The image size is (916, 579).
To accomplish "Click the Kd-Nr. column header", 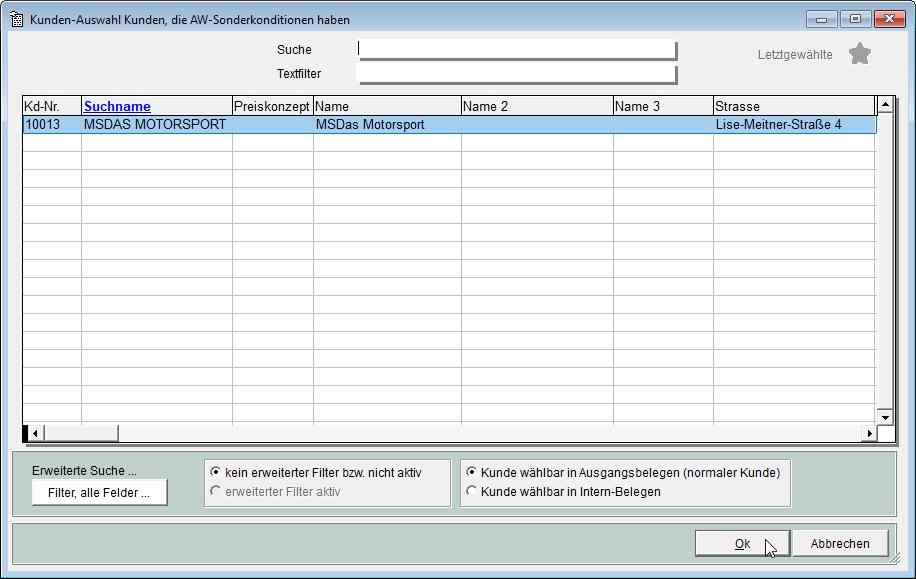I will click(x=52, y=106).
